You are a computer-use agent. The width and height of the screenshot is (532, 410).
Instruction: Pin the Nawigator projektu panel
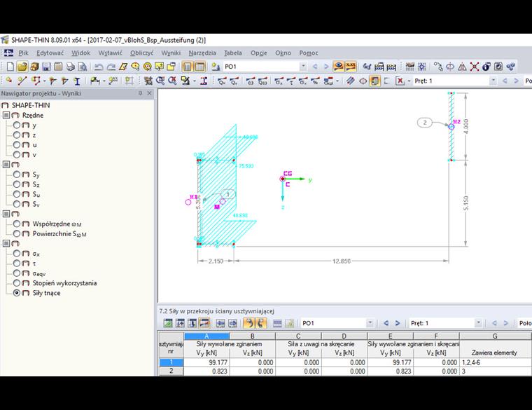tap(140, 93)
